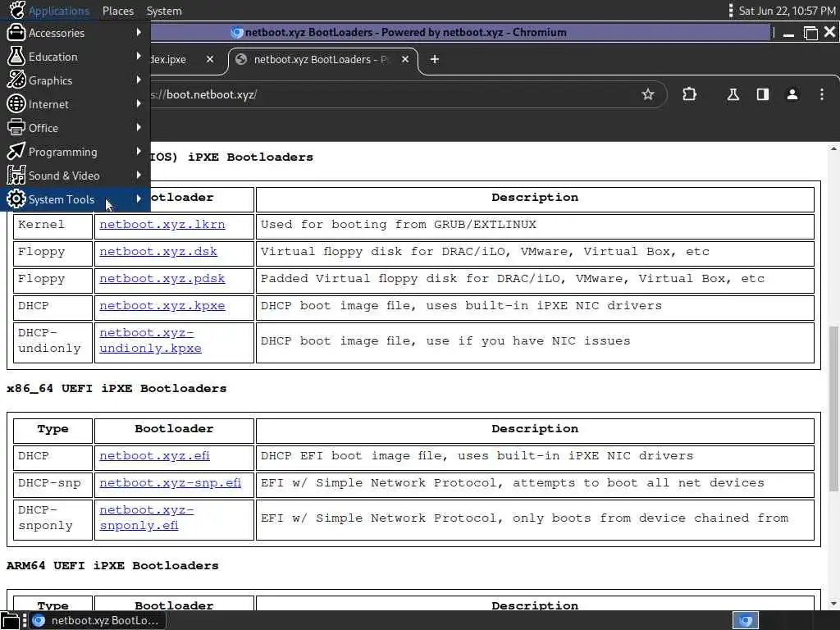Image resolution: width=840 pixels, height=630 pixels.
Task: Close the netboot.xyz BootLoaders tab
Action: pyautogui.click(x=405, y=59)
